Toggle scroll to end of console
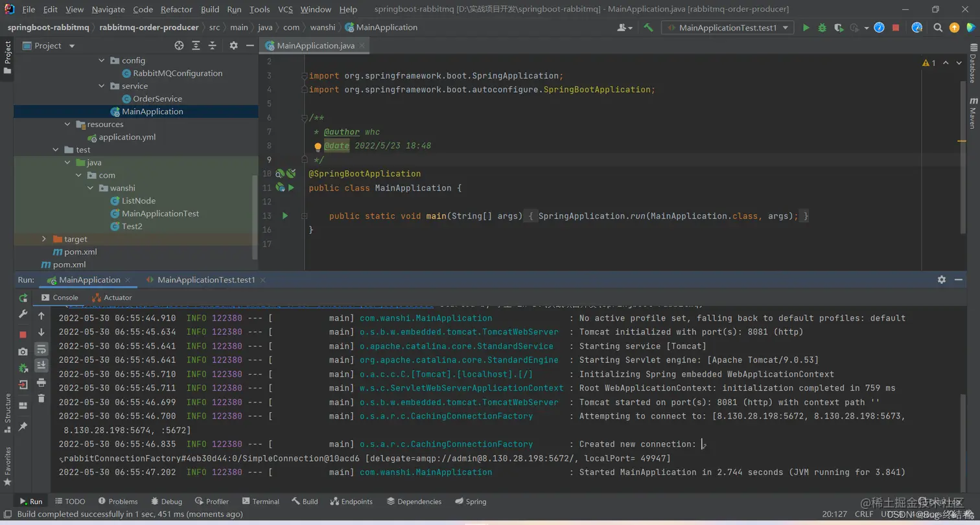Viewport: 980px width, 525px height. (x=41, y=365)
